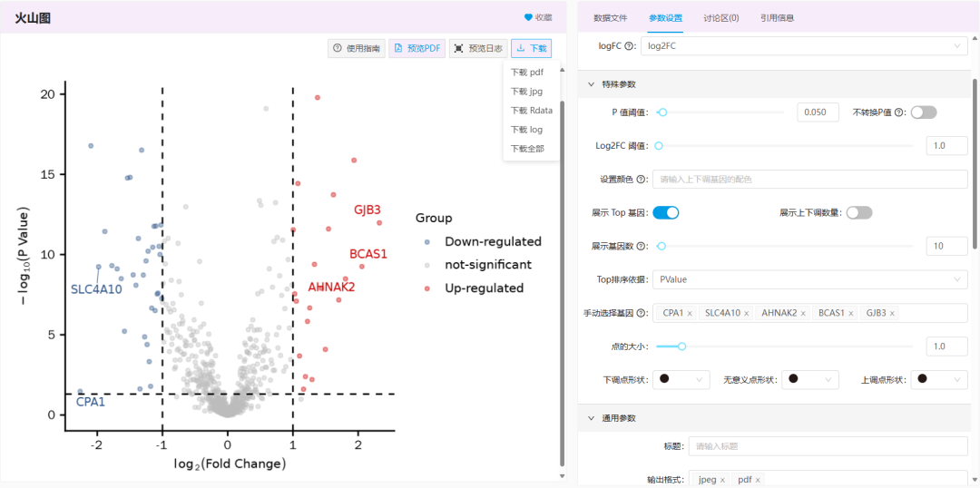Click the heart favorite icon
This screenshot has width=980, height=488.
click(x=528, y=17)
